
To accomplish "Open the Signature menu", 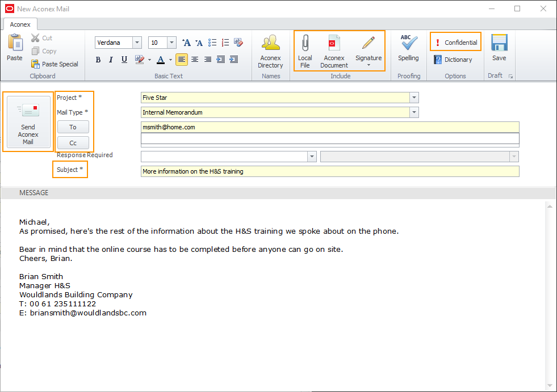I will coord(368,52).
